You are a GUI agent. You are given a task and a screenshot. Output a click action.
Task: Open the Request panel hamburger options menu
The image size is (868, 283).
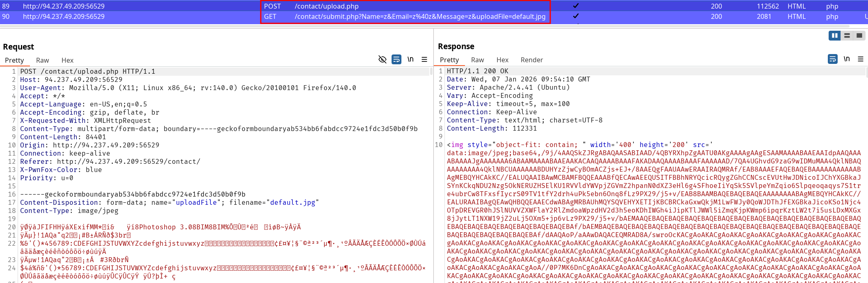coord(424,60)
